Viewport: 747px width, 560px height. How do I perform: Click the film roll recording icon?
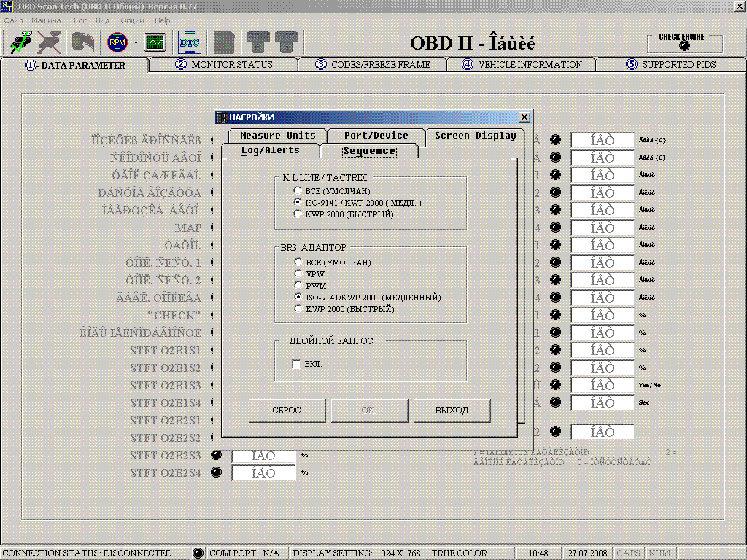82,42
